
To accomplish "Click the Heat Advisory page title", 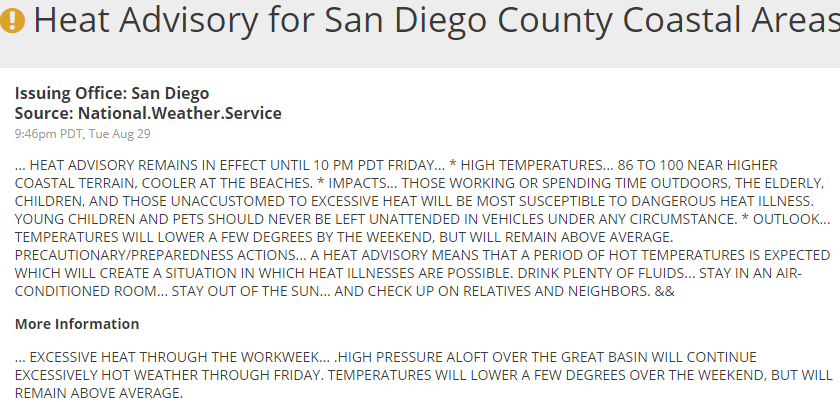I will pos(420,21).
